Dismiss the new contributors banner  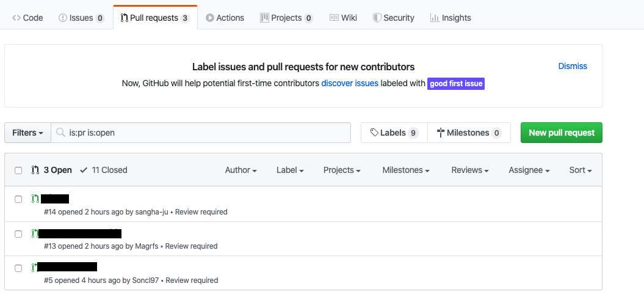pyautogui.click(x=573, y=66)
